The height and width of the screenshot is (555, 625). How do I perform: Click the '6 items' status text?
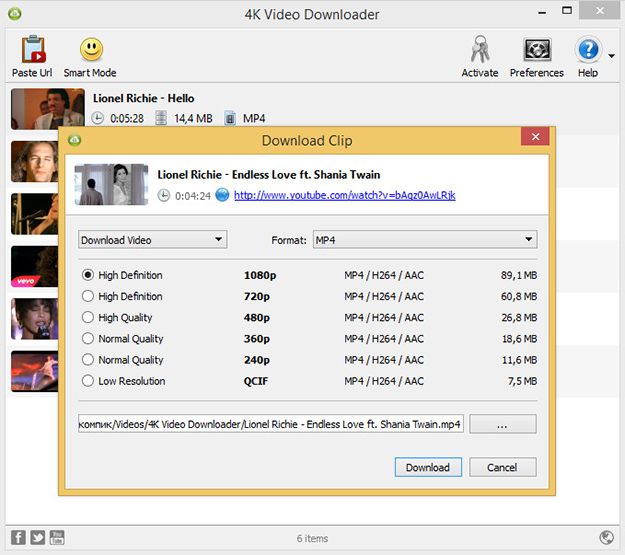312,538
